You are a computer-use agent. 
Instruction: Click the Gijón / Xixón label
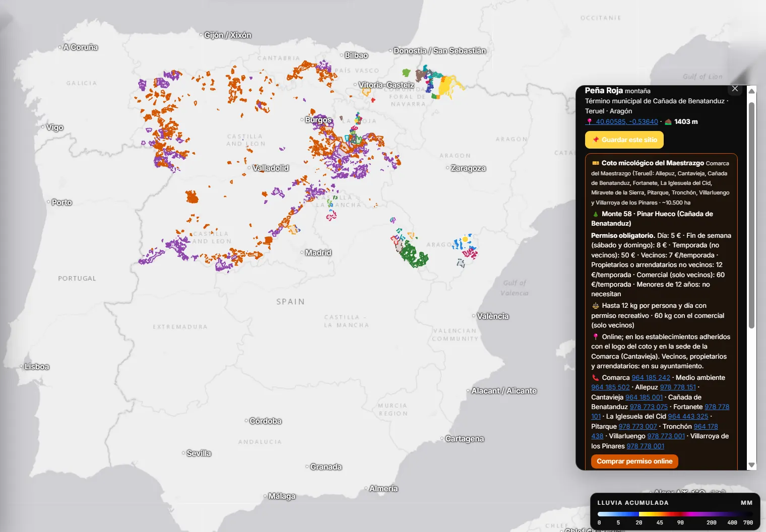coord(227,35)
